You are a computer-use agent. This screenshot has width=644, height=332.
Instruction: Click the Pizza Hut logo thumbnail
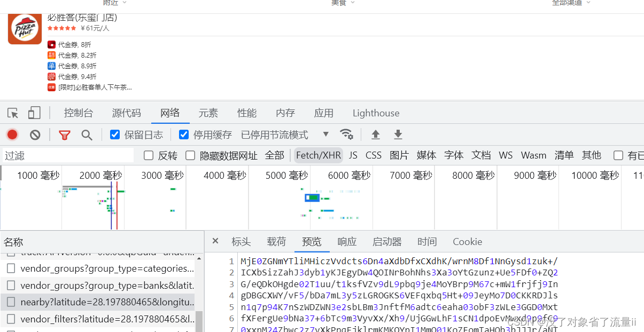[25, 28]
